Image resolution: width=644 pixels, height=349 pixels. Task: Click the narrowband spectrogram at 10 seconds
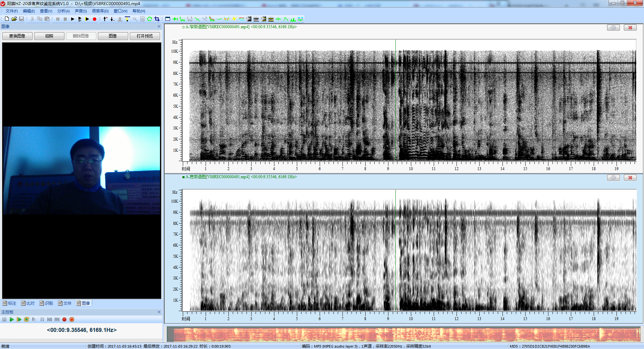(411, 101)
